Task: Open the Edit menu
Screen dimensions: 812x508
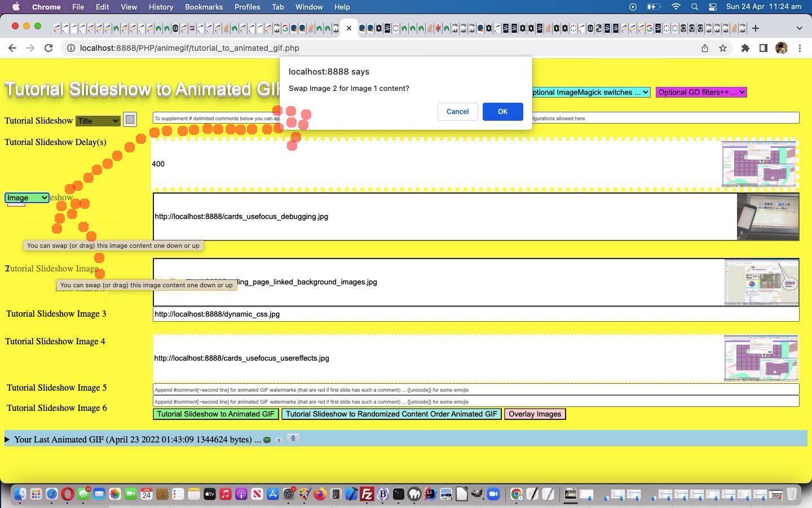Action: pos(102,7)
